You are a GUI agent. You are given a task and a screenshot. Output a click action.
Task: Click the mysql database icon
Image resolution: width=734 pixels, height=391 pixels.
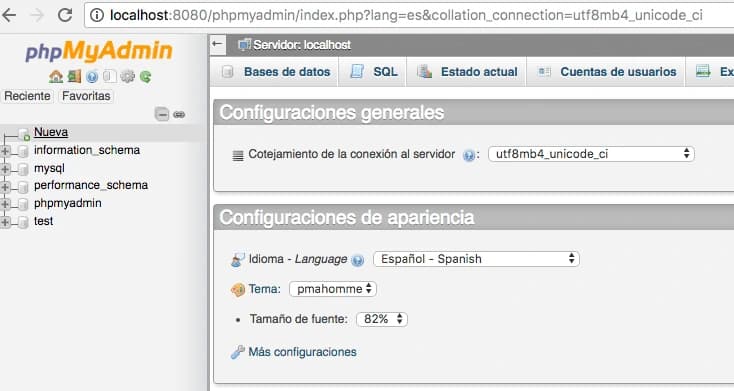23,169
